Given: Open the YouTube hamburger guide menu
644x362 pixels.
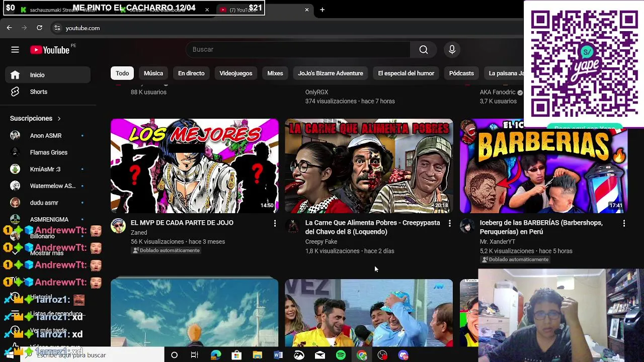Looking at the screenshot, I should click(x=15, y=49).
